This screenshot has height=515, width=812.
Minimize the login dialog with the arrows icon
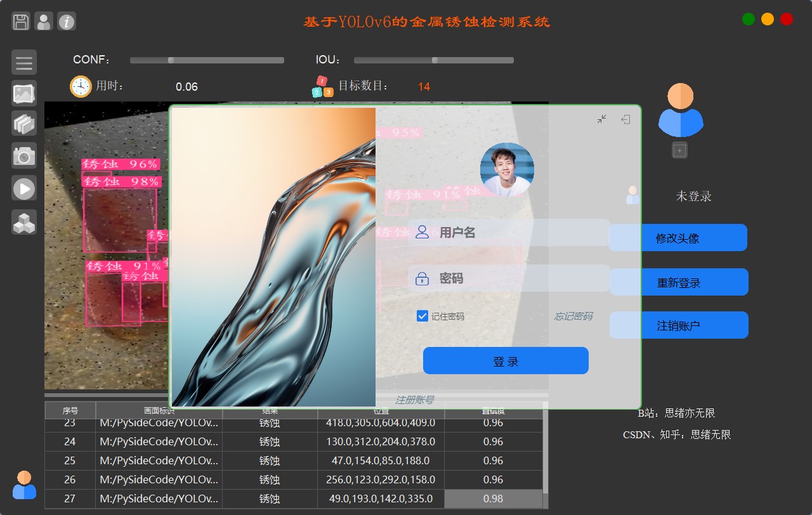click(x=602, y=119)
